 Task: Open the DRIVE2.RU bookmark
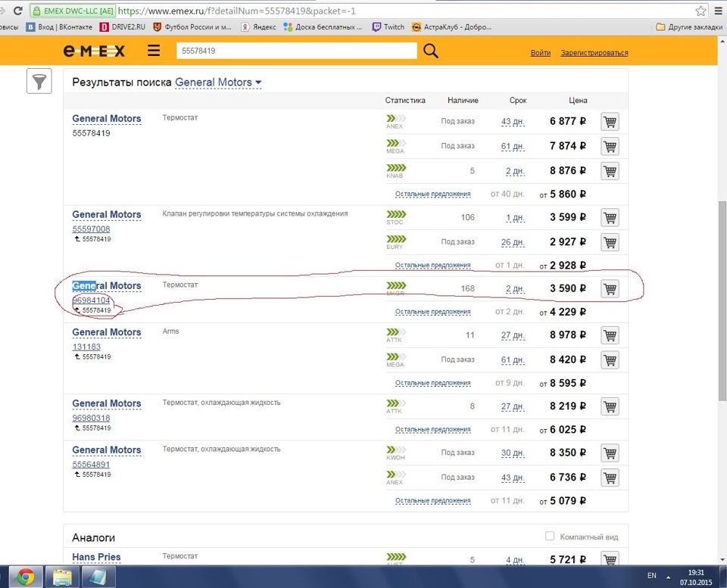tap(123, 27)
